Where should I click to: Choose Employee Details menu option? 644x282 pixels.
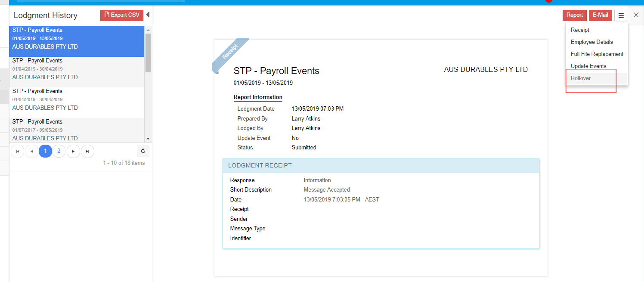click(x=591, y=42)
